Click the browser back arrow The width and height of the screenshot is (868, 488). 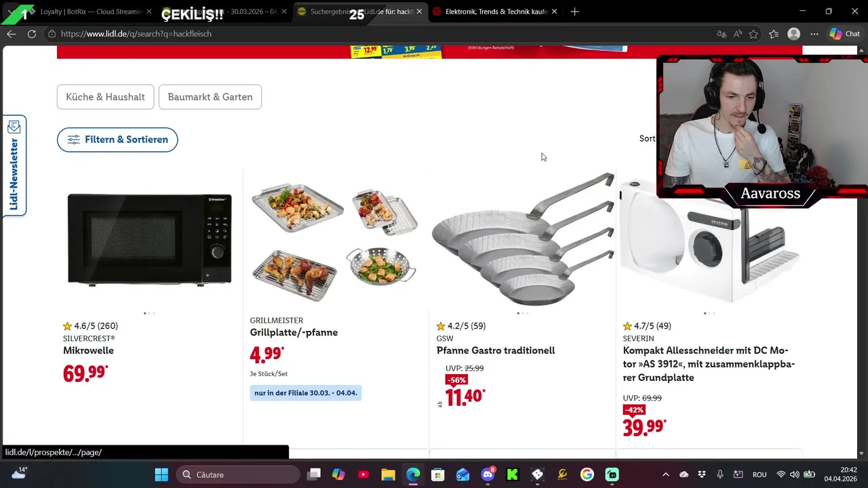[x=12, y=34]
